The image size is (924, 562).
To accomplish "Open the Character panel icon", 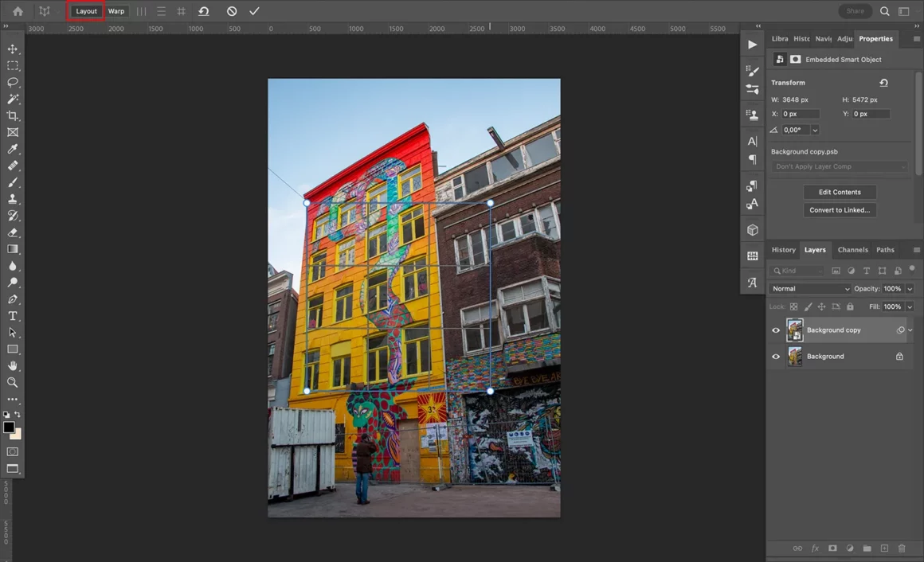I will coord(753,142).
